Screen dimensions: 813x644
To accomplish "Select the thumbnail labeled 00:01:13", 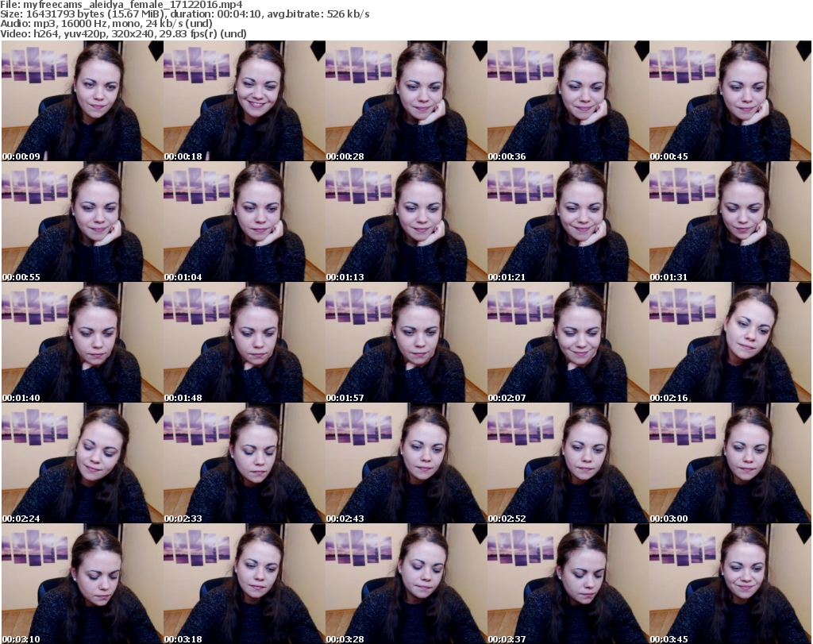I will pyautogui.click(x=406, y=222).
